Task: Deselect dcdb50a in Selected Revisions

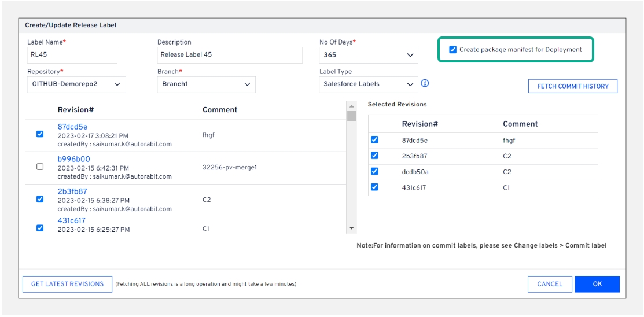Action: (x=374, y=171)
